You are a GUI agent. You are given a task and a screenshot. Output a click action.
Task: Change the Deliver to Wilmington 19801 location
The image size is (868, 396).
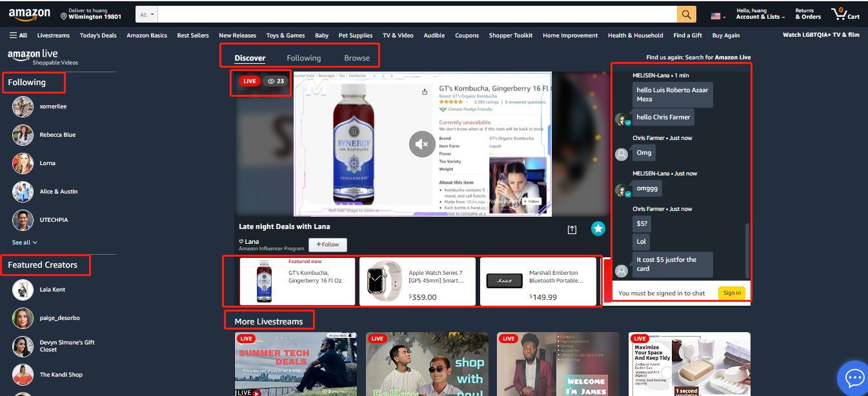click(91, 14)
